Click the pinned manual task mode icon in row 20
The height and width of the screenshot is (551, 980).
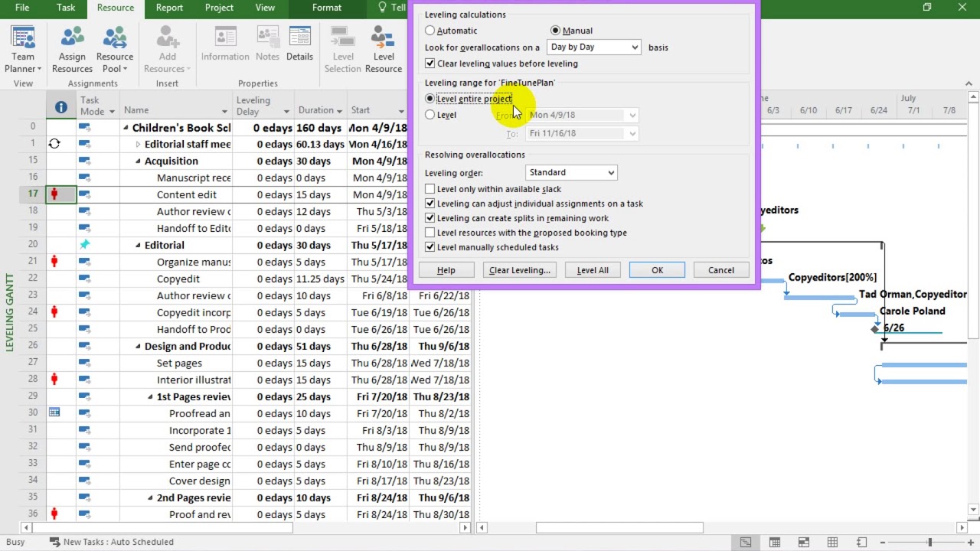click(x=84, y=245)
